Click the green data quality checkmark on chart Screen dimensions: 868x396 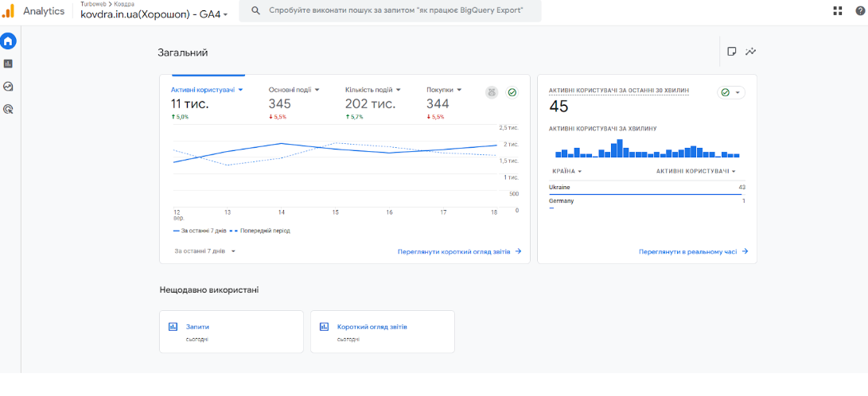[x=512, y=92]
